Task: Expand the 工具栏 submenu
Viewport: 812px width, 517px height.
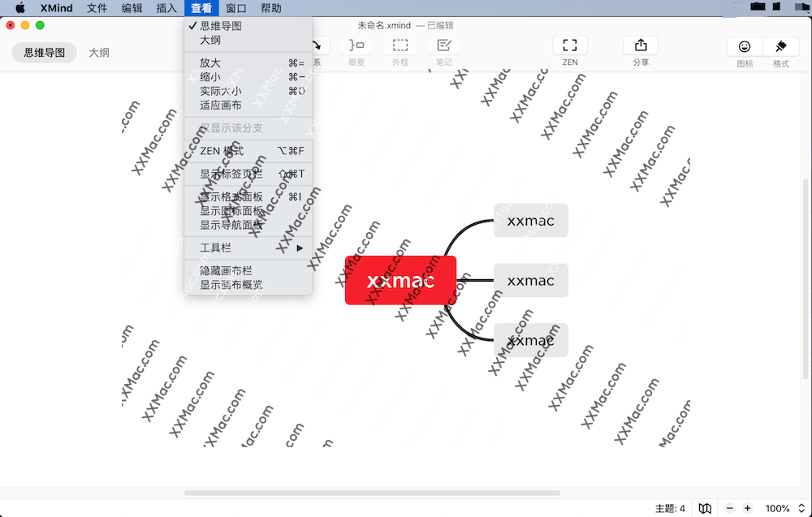Action: [x=248, y=248]
